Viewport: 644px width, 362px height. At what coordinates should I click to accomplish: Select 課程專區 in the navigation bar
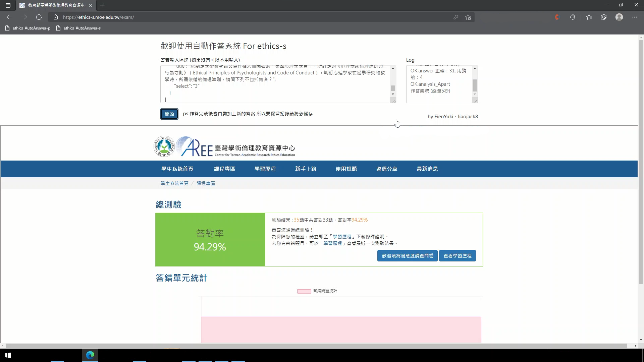(x=225, y=169)
